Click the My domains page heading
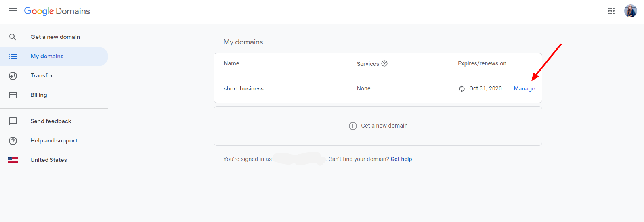644x222 pixels. coord(243,42)
